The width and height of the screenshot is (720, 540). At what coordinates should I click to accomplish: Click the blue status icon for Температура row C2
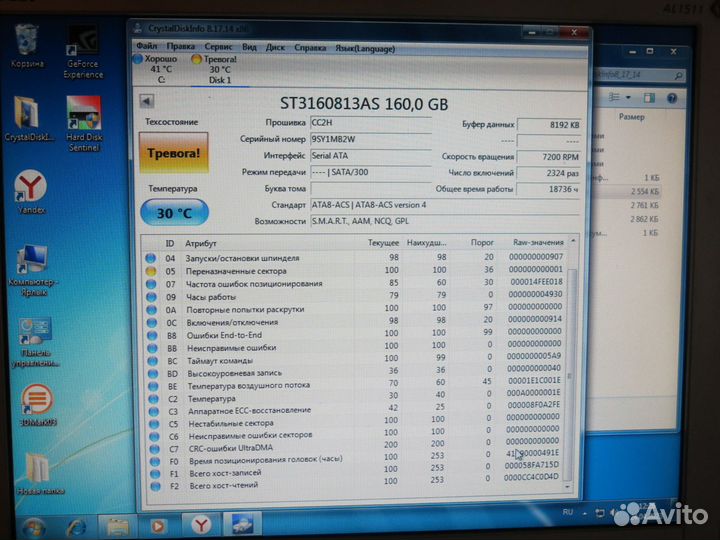pos(153,399)
